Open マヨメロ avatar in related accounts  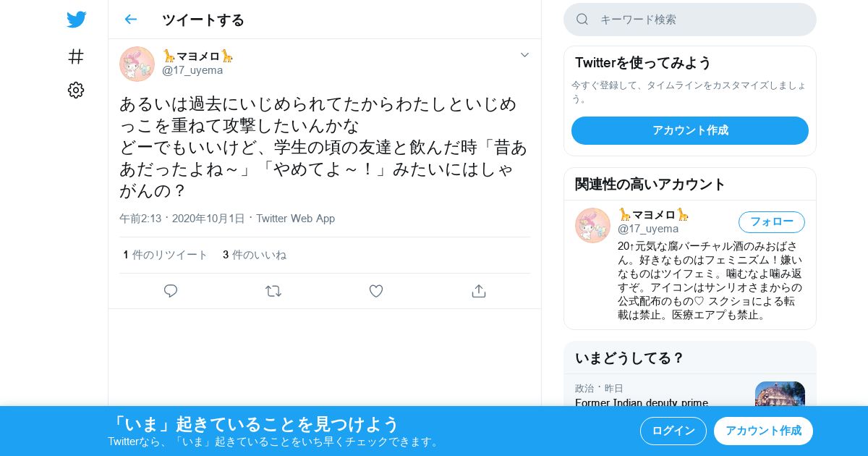(x=592, y=225)
